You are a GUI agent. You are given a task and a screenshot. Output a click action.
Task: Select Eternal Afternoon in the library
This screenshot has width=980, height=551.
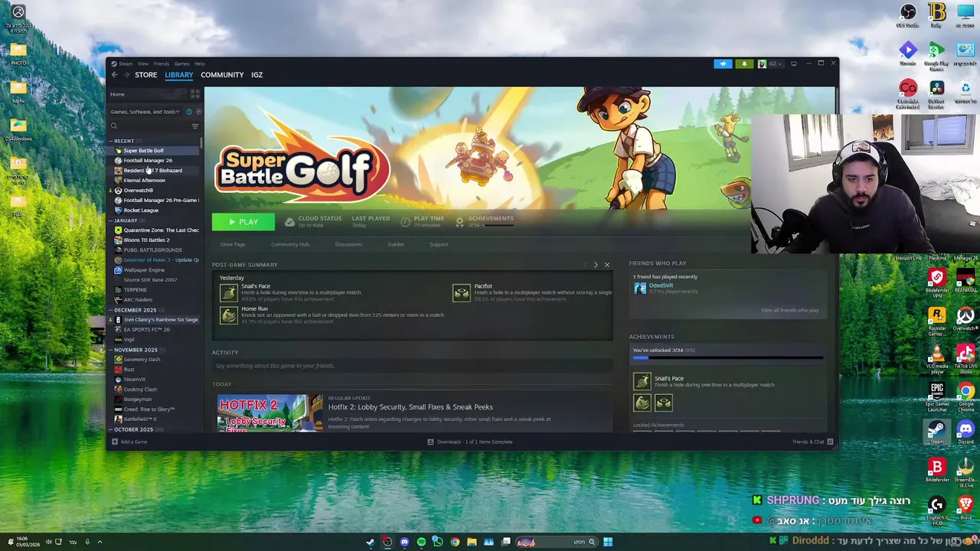[144, 181]
